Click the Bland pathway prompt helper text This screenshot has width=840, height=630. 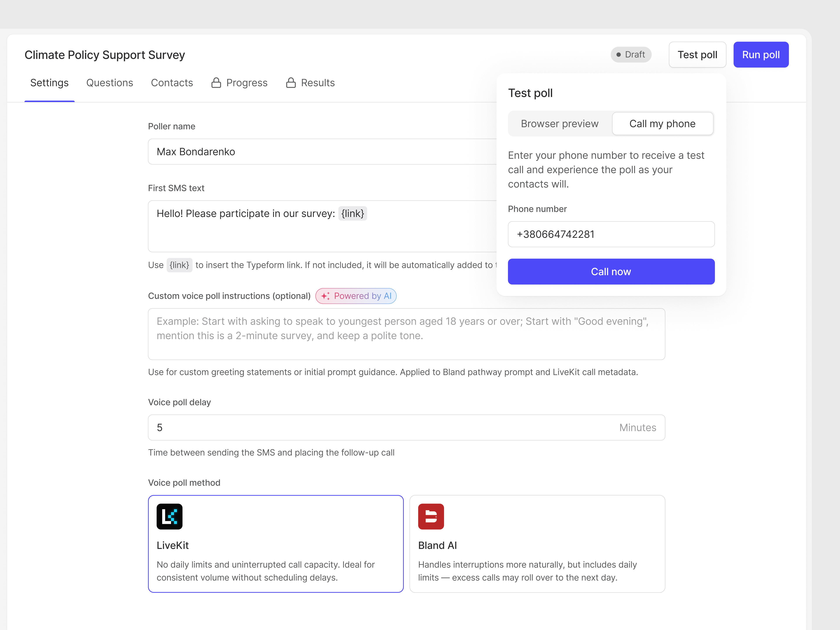393,372
